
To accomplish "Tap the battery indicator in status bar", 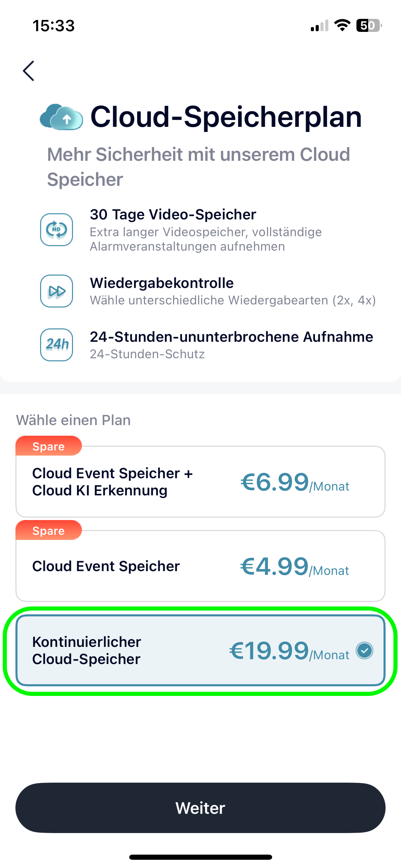I will [x=369, y=25].
